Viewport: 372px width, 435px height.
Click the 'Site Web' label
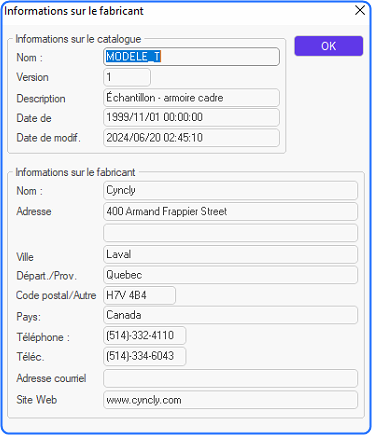[x=37, y=400]
